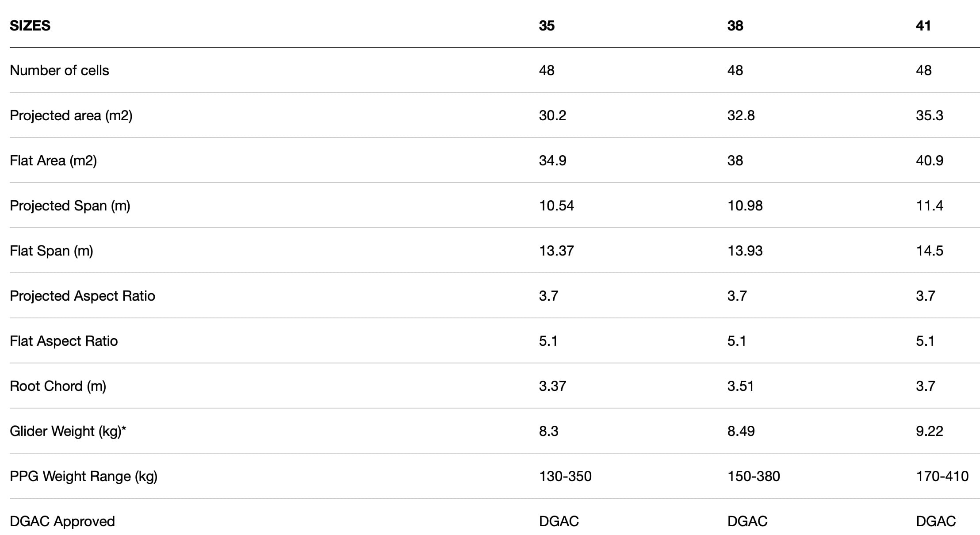Click PPG Weight Range value 170-410

[x=942, y=476]
